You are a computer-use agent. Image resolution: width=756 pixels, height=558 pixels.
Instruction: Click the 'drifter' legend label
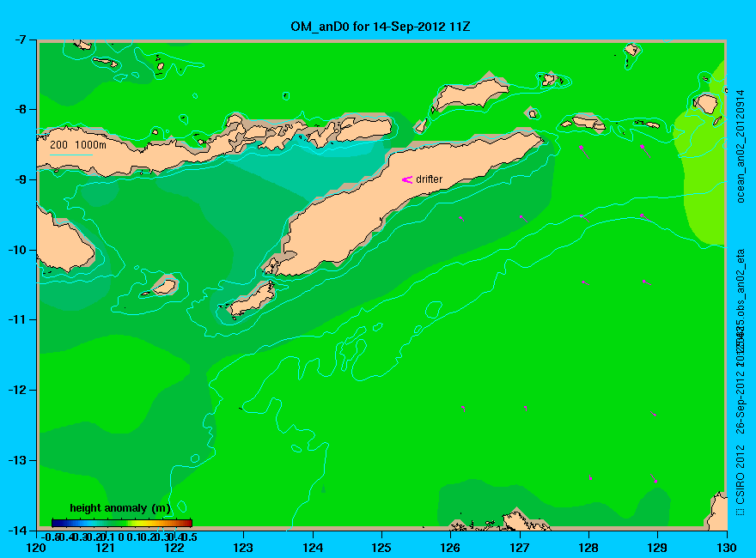pos(429,179)
